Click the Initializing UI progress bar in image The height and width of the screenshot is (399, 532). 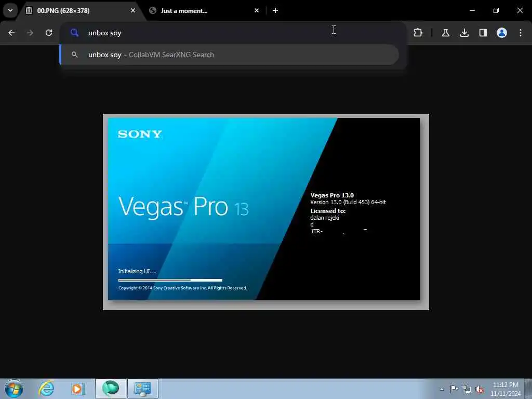click(170, 280)
